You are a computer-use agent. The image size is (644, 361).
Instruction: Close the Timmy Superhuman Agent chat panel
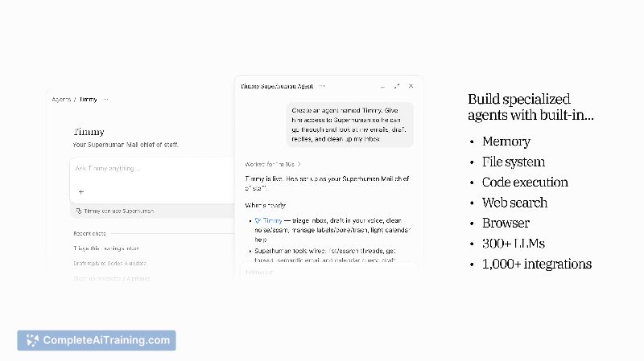tap(411, 86)
